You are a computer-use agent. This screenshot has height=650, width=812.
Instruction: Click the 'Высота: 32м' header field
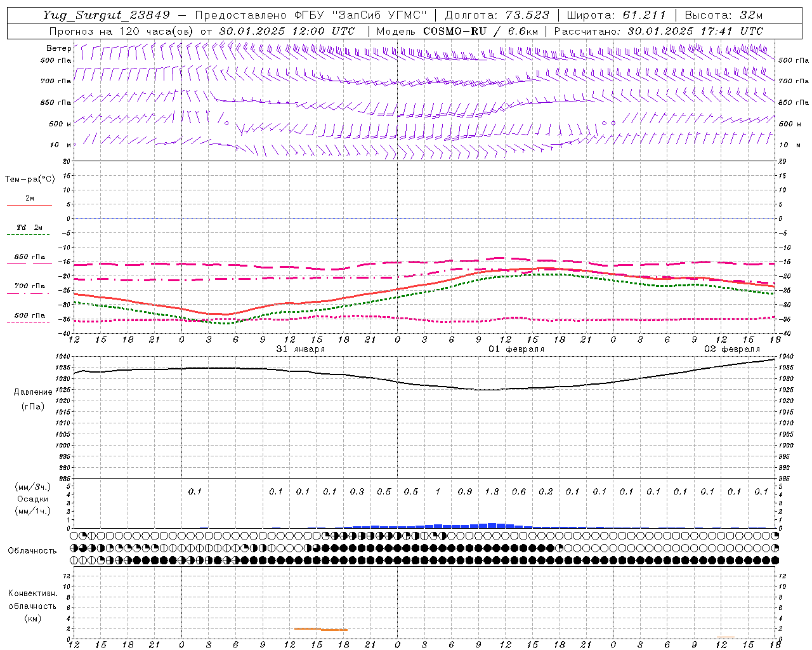tap(723, 15)
